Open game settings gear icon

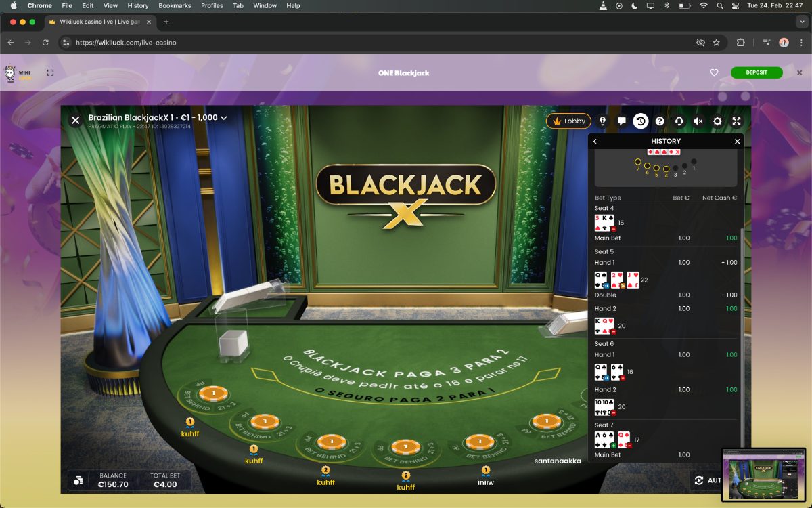717,121
